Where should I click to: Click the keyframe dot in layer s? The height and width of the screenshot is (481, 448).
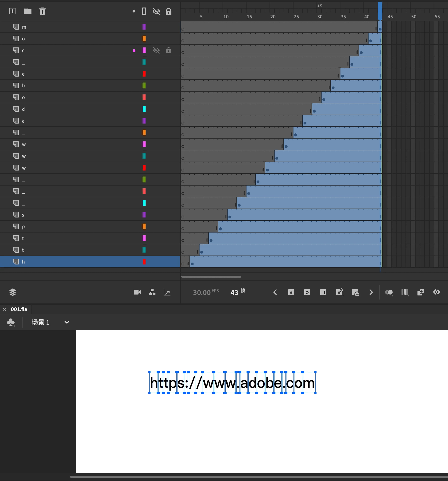click(x=230, y=217)
